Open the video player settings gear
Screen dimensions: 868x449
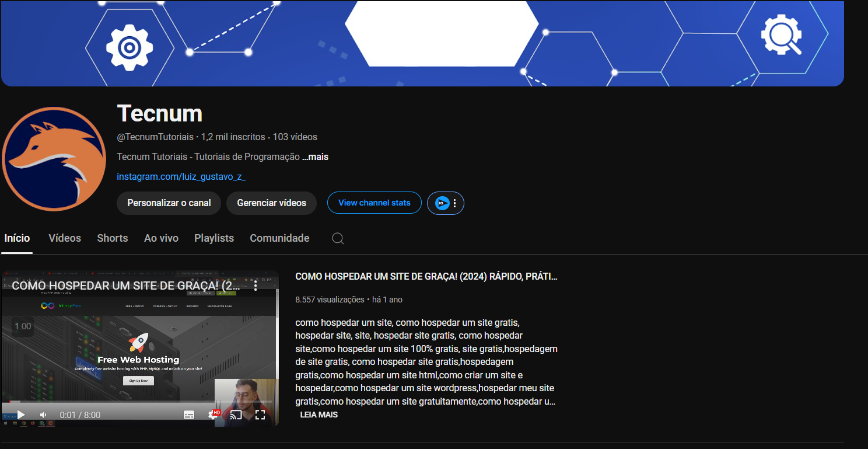213,415
